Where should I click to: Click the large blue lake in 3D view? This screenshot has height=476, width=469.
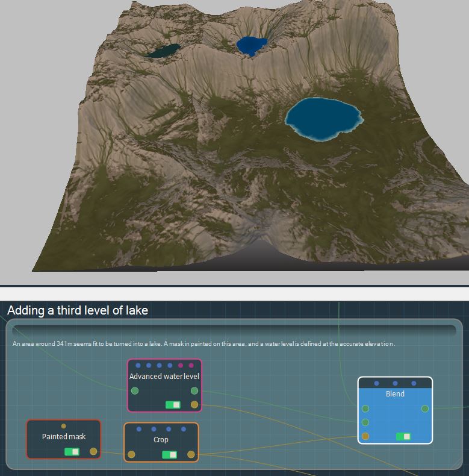coord(323,118)
